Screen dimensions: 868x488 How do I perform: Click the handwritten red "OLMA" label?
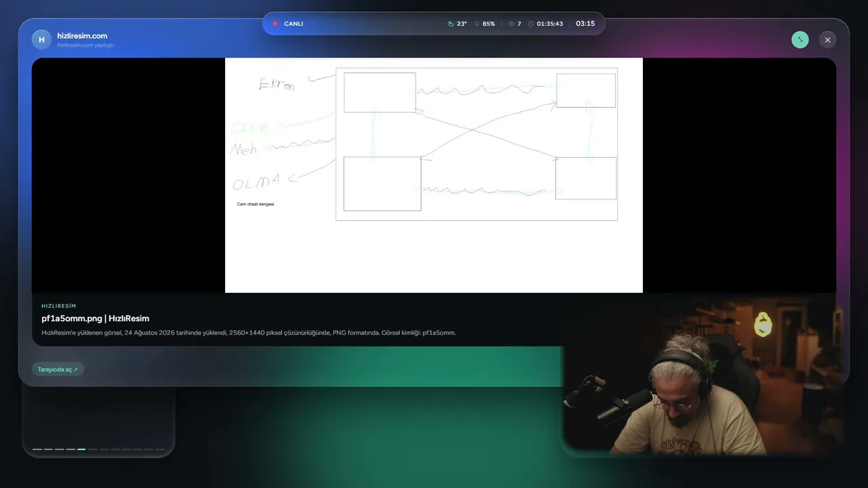point(256,182)
